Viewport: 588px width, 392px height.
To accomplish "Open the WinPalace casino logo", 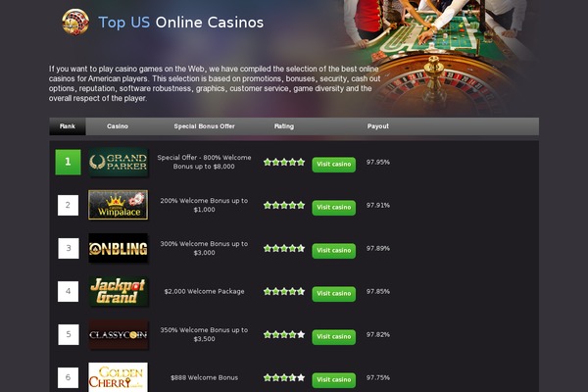I will coord(119,205).
